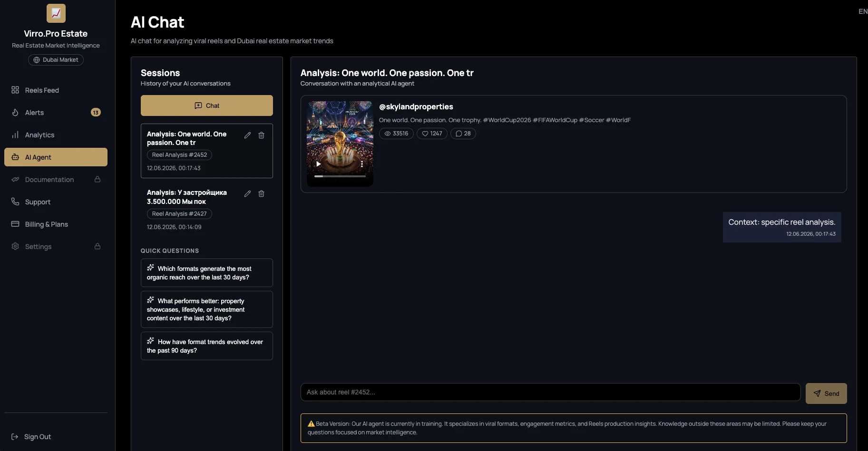Open the Support page
Viewport: 868px width, 451px height.
click(56, 202)
